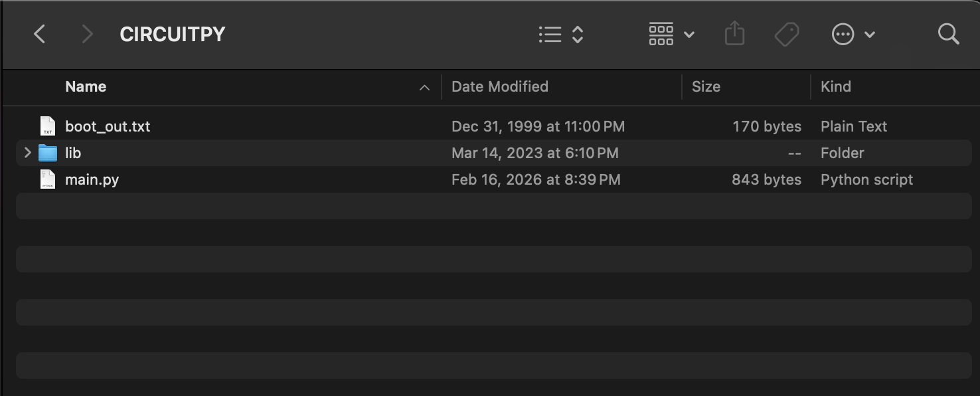Select the blue lib folder icon
Viewport: 980px width, 396px height.
[48, 153]
